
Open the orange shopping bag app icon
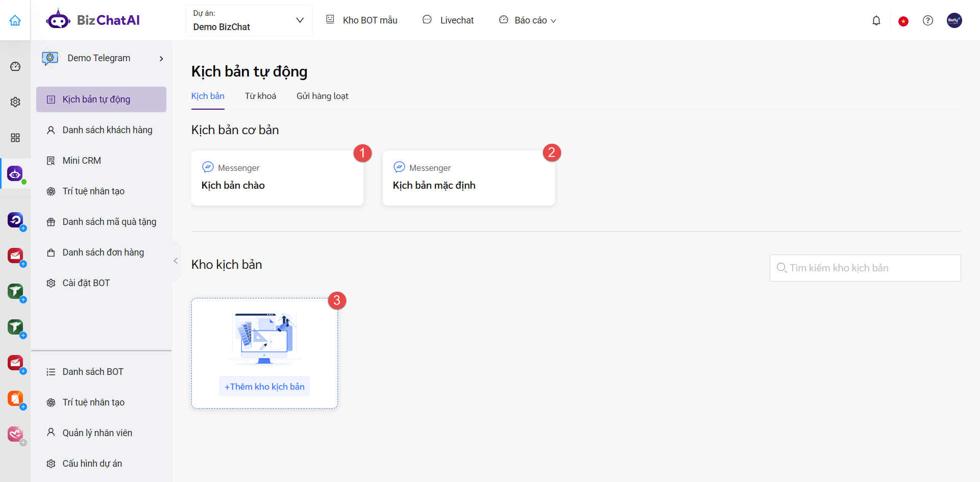(x=15, y=398)
